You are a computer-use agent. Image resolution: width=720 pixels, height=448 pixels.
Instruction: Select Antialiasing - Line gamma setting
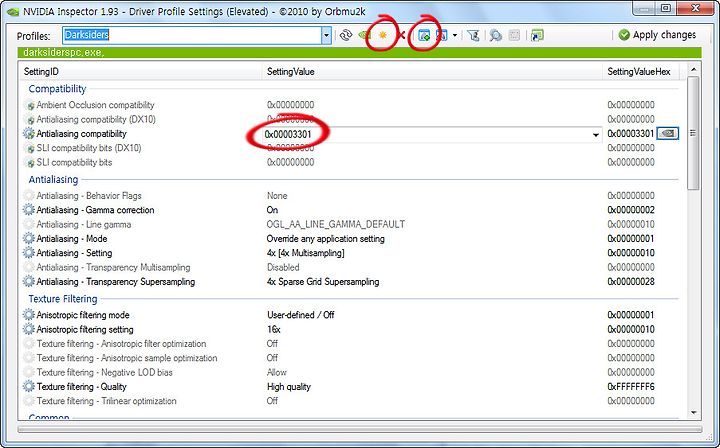(x=84, y=224)
